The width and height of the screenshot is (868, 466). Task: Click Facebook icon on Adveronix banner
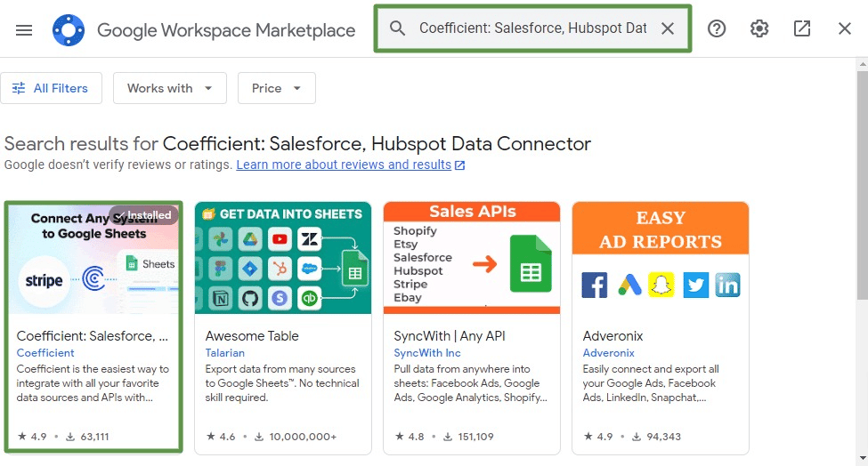click(595, 285)
